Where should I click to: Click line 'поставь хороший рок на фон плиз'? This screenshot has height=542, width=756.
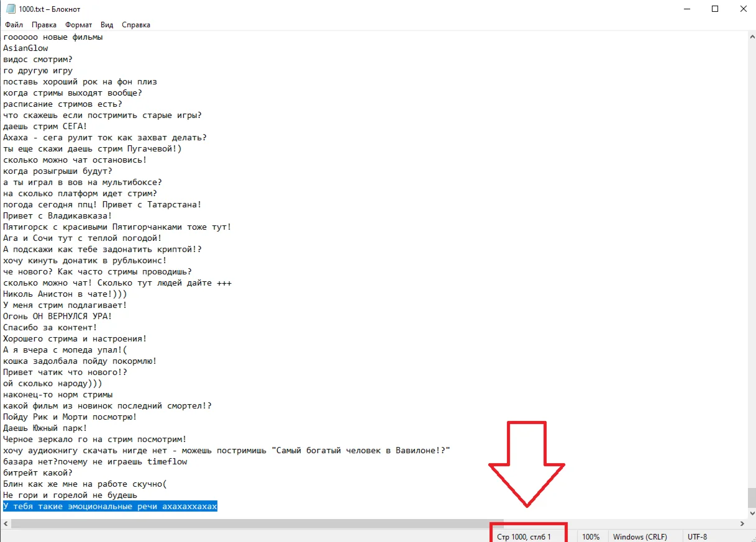(x=80, y=81)
